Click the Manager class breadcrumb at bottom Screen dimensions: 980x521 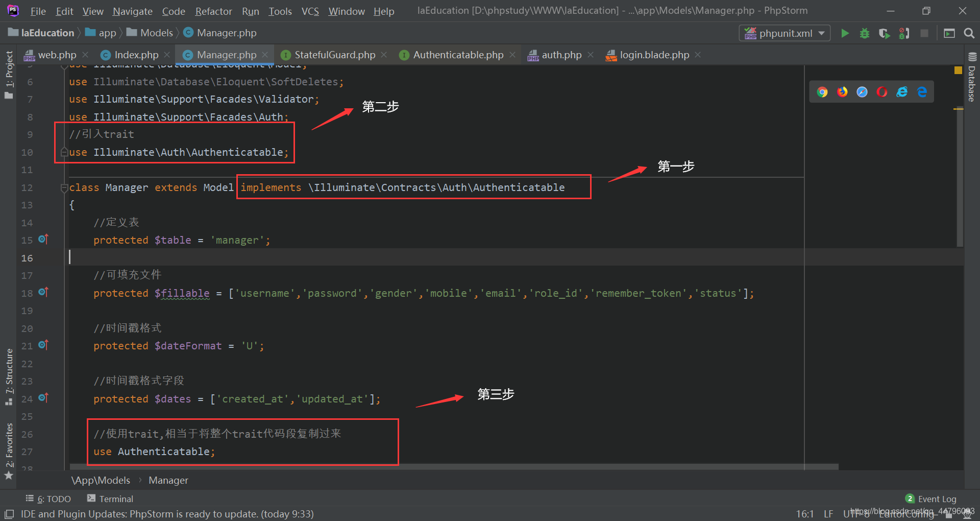point(168,480)
